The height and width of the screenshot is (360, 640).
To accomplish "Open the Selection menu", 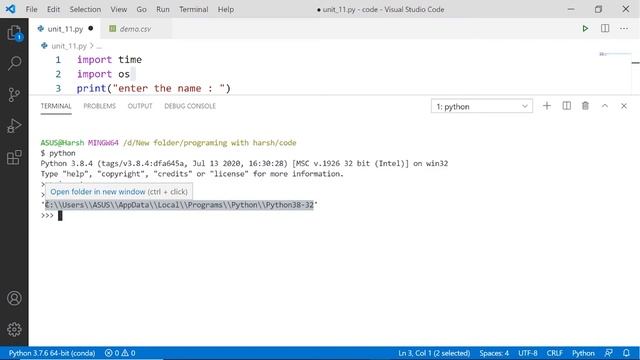I will coord(85,9).
